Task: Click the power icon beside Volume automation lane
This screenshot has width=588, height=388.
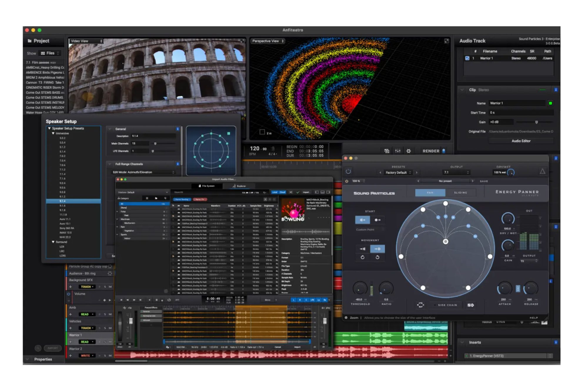Action: pos(69,294)
